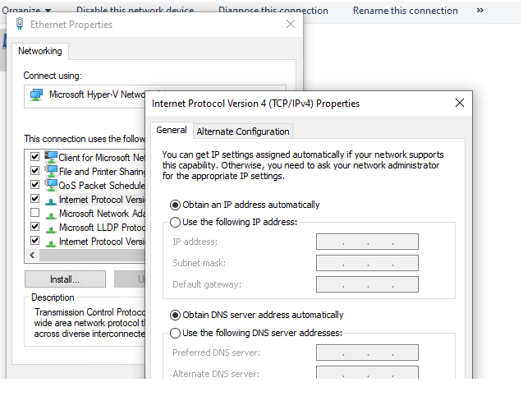Image resolution: width=532 pixels, height=401 pixels.
Task: Select the File and Printer Sharing icon
Action: click(51, 171)
